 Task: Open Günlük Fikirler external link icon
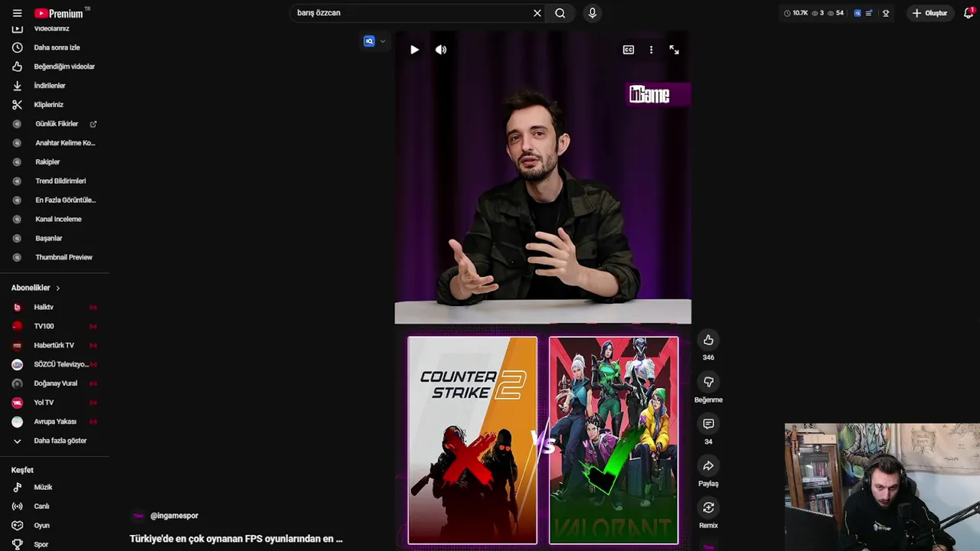[93, 124]
